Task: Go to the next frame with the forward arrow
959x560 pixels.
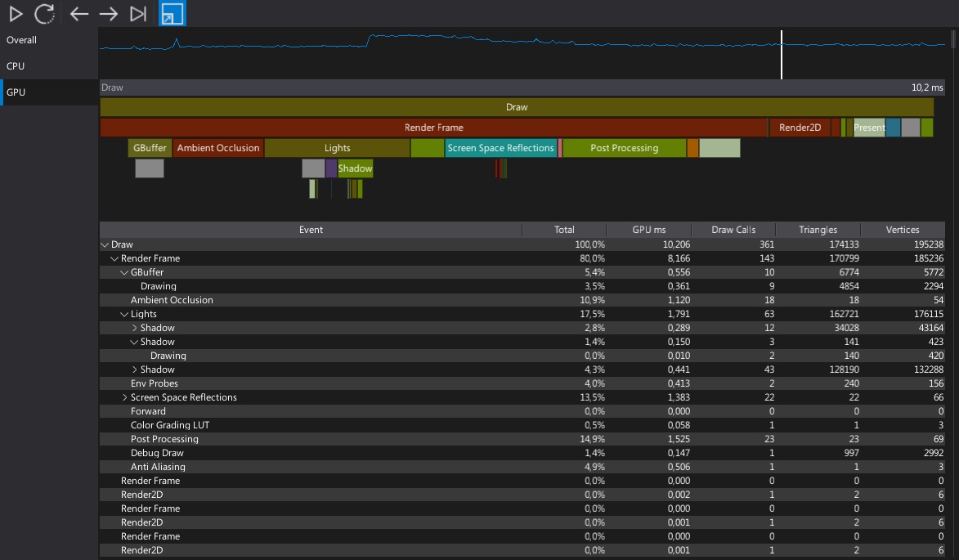Action: pyautogui.click(x=109, y=13)
